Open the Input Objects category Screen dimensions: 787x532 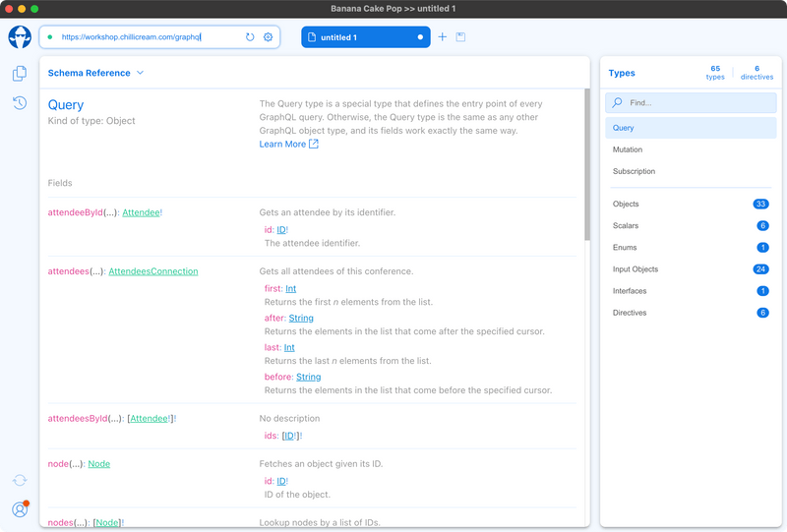coord(691,269)
